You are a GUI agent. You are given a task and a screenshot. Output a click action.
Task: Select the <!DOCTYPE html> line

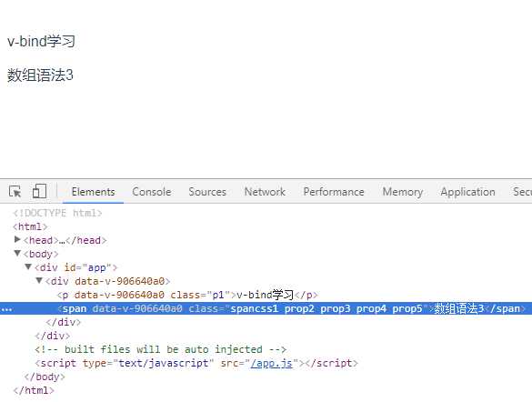[57, 213]
